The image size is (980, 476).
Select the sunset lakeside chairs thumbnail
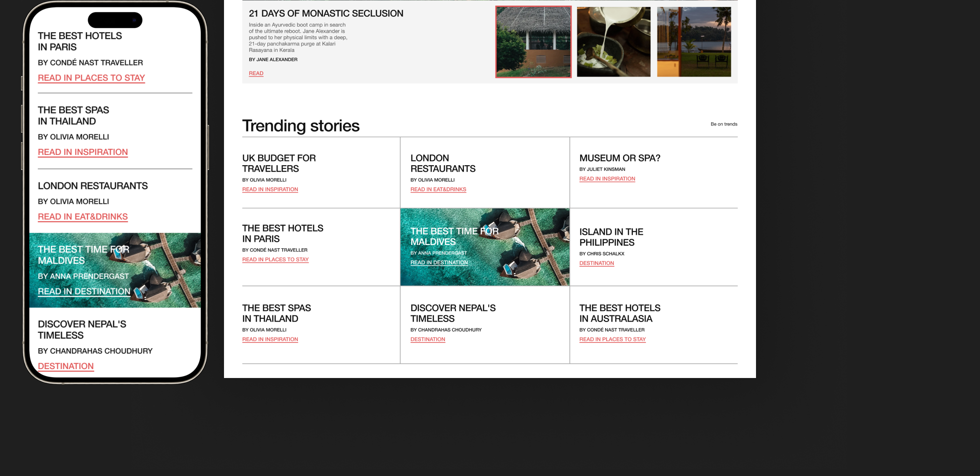tap(693, 42)
